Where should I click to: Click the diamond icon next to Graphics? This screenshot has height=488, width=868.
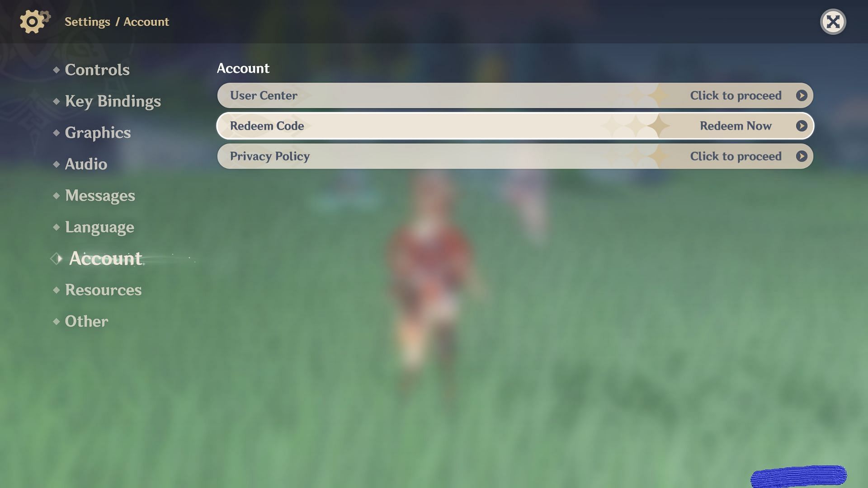tap(57, 132)
